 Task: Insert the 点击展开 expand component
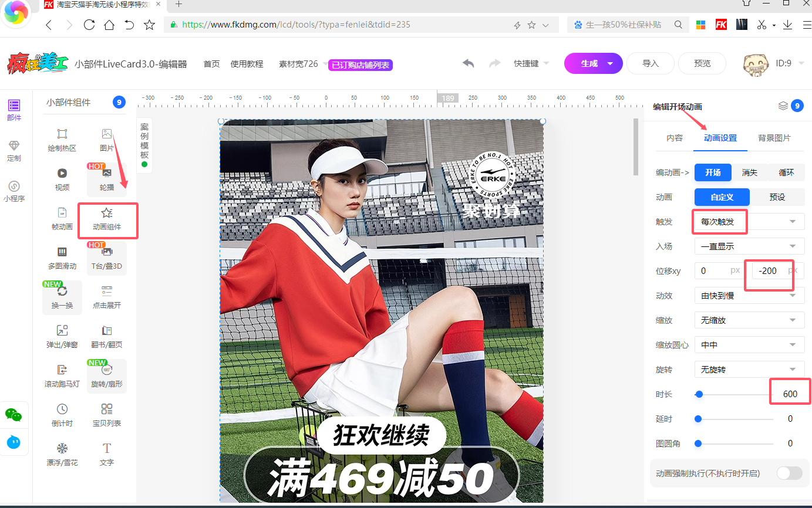pos(106,297)
